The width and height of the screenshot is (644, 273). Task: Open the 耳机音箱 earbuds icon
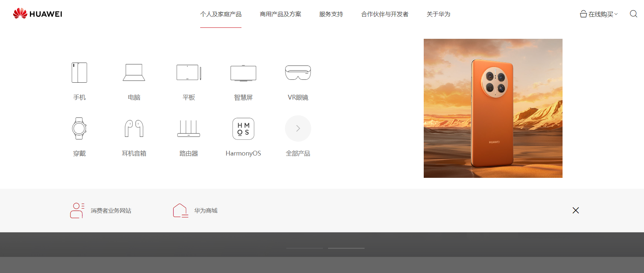(134, 128)
